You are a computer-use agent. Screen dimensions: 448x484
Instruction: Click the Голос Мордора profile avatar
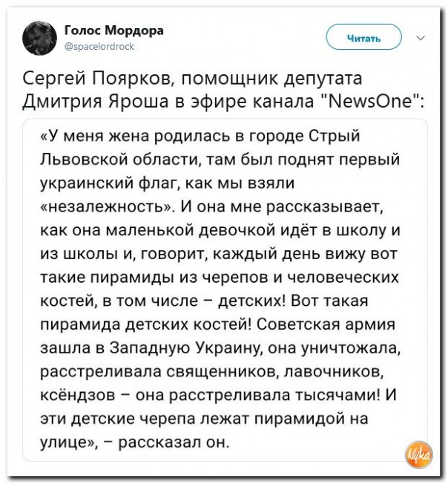(x=37, y=38)
